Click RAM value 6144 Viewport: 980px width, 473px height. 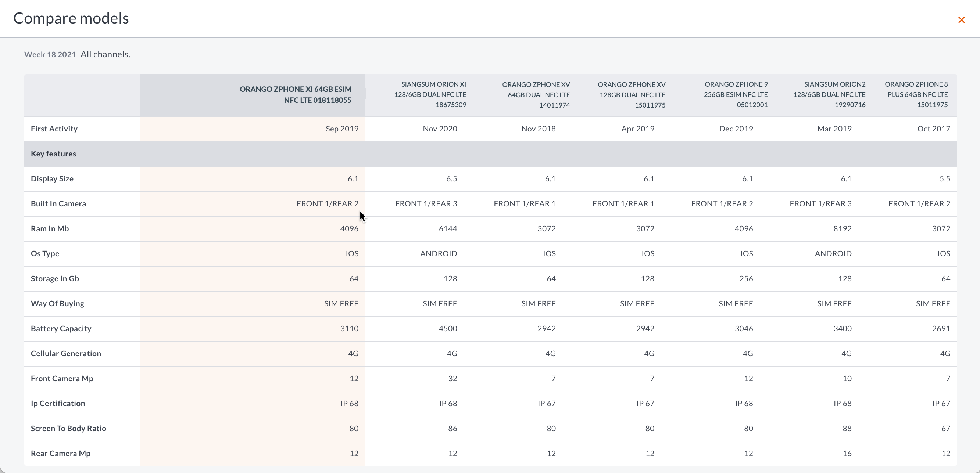tap(448, 229)
